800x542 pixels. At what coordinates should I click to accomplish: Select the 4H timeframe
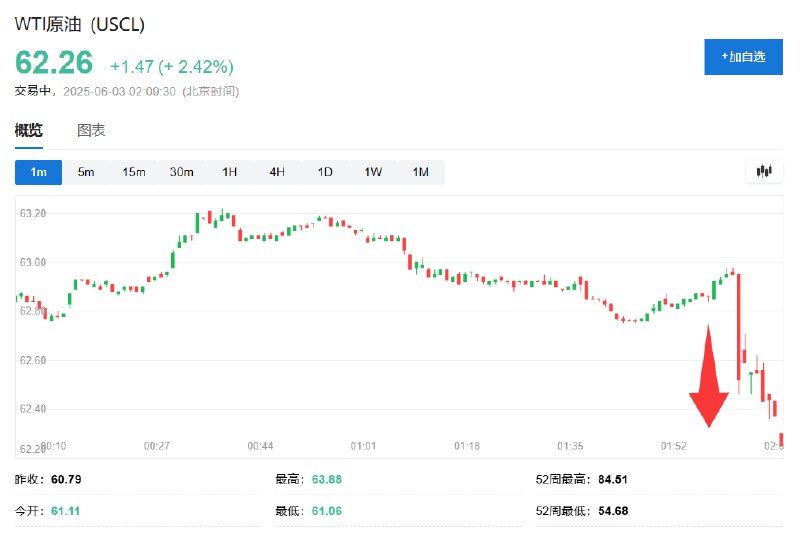click(x=277, y=172)
